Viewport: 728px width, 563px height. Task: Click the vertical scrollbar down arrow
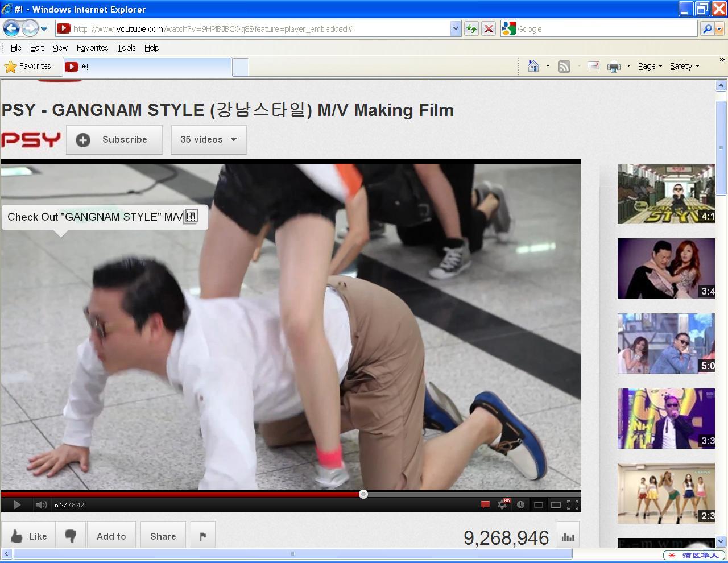coord(721,541)
